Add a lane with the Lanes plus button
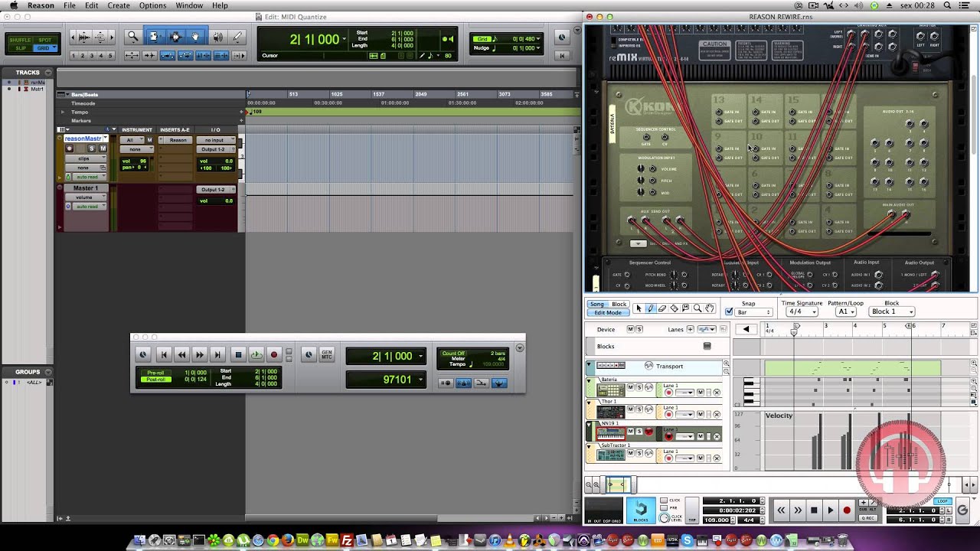The image size is (980, 551). pos(690,329)
